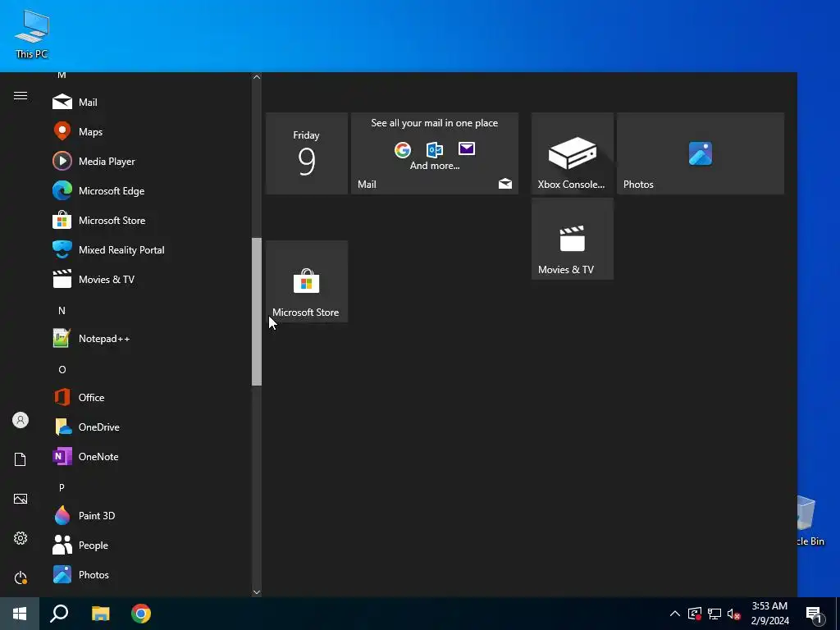
Task: Open the Friday 9 calendar tile
Action: (307, 153)
